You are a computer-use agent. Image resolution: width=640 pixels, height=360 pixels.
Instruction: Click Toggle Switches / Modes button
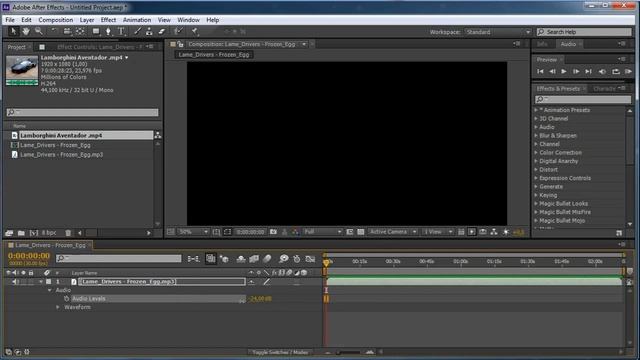(280, 352)
